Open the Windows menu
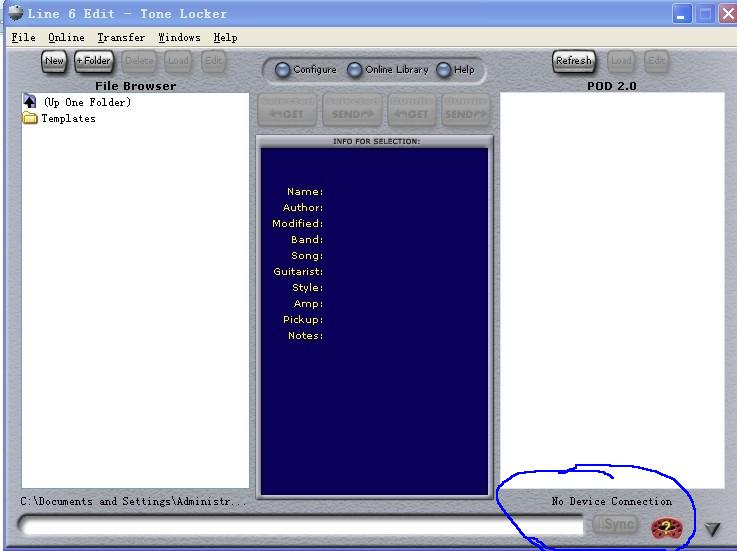The image size is (737, 551). tap(179, 38)
